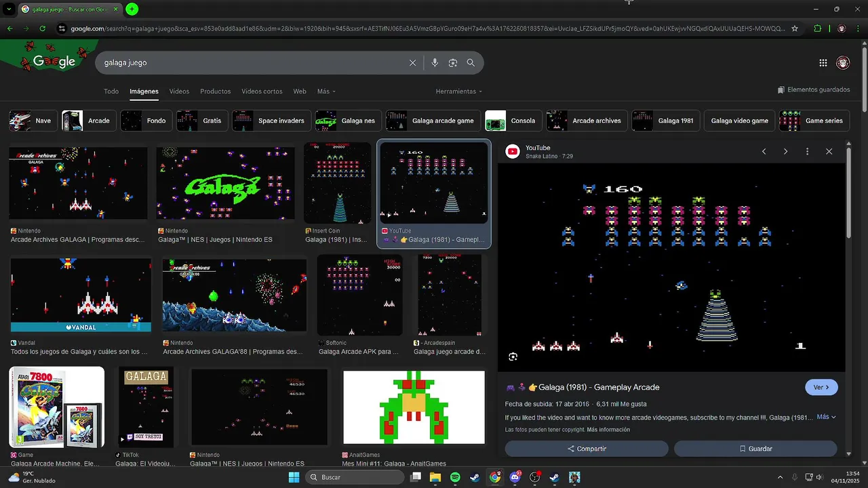Open browser profile avatar in toolbar

pos(842,28)
